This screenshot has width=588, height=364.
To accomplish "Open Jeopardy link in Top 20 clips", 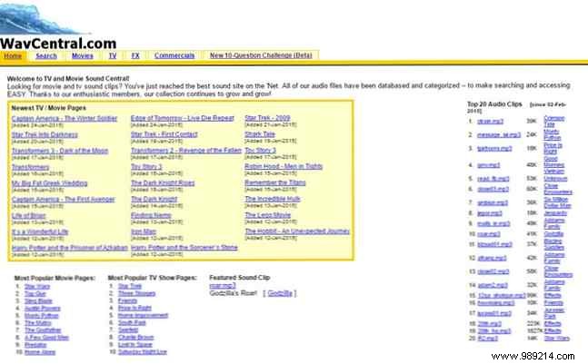I will coord(555,213).
